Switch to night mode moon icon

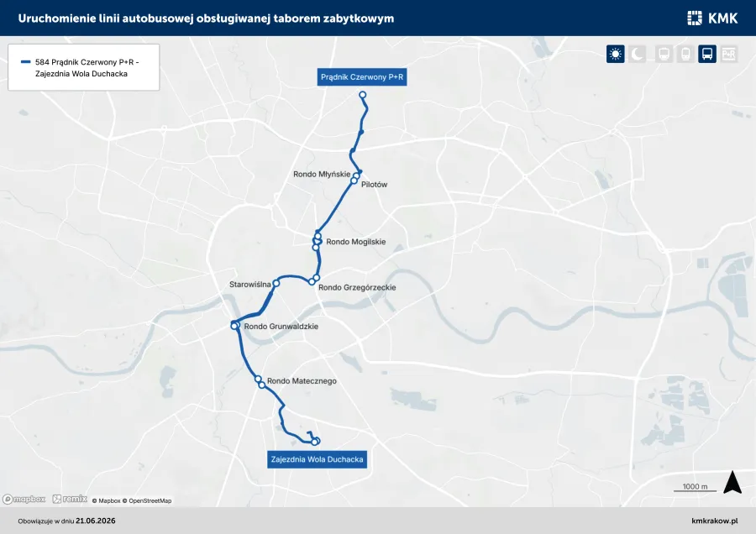click(x=637, y=54)
